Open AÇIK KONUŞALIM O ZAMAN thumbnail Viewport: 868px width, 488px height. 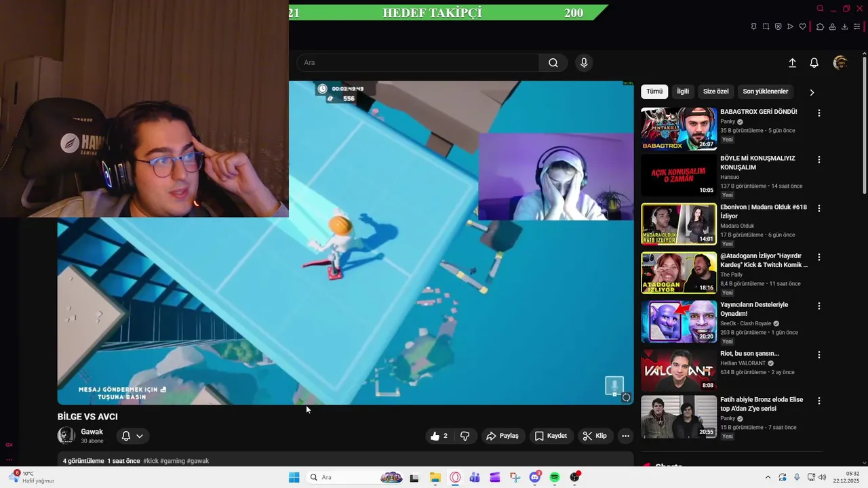coord(679,176)
